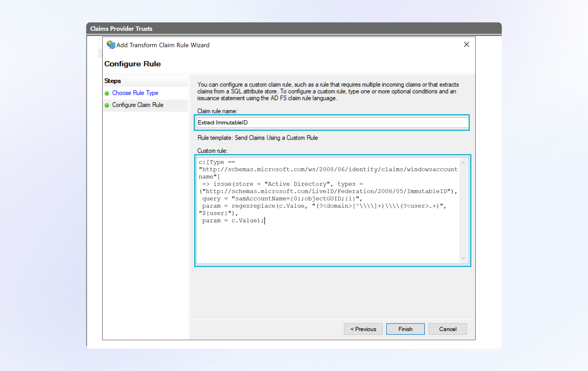Click the Finish button
The height and width of the screenshot is (371, 588).
[405, 329]
